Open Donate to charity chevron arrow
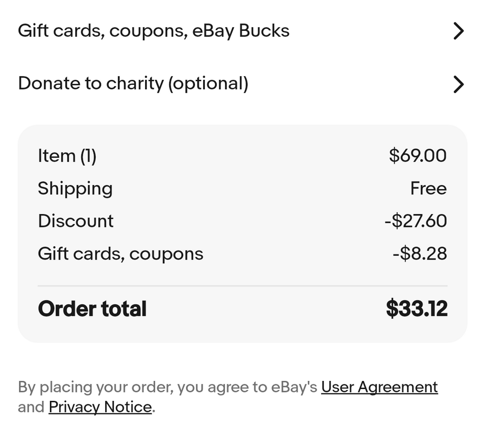 (458, 84)
